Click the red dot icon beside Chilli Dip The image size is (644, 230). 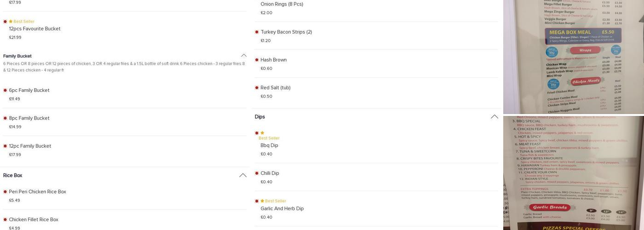pos(257,173)
